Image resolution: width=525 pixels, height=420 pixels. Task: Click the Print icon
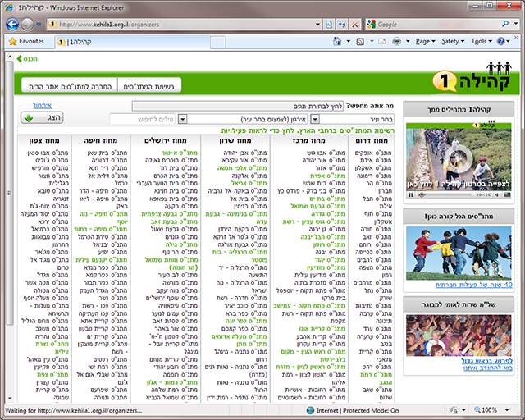click(x=397, y=42)
